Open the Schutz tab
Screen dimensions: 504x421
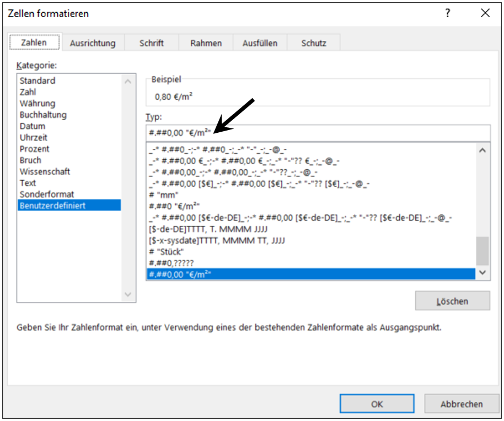pos(314,43)
